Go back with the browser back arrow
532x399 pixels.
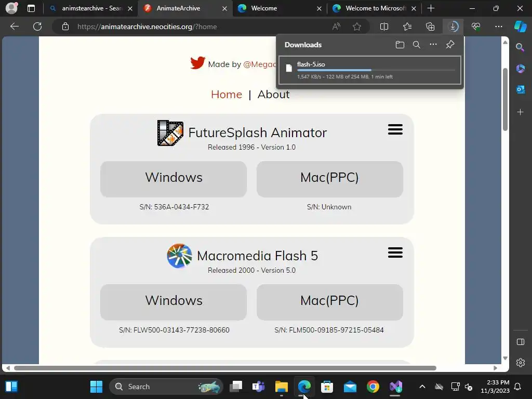point(15,26)
